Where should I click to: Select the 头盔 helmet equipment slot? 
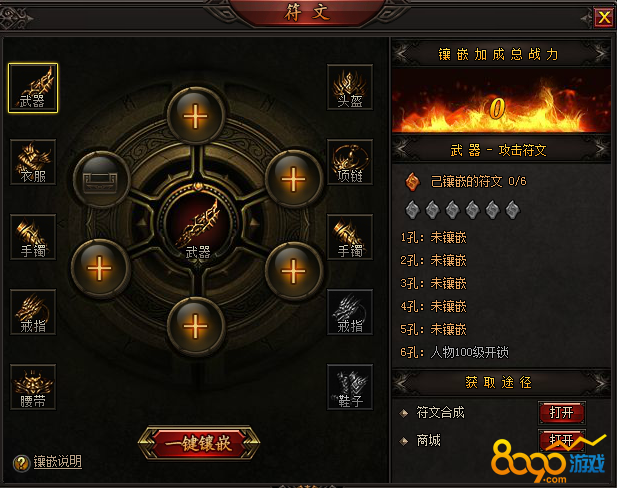coord(350,87)
